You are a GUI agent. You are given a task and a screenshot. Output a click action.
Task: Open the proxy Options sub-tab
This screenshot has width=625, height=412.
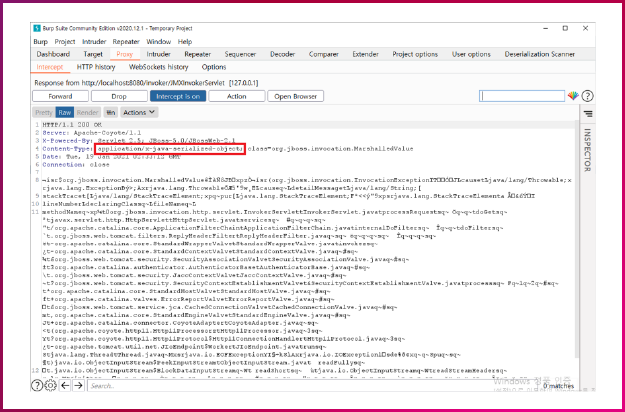(x=214, y=67)
